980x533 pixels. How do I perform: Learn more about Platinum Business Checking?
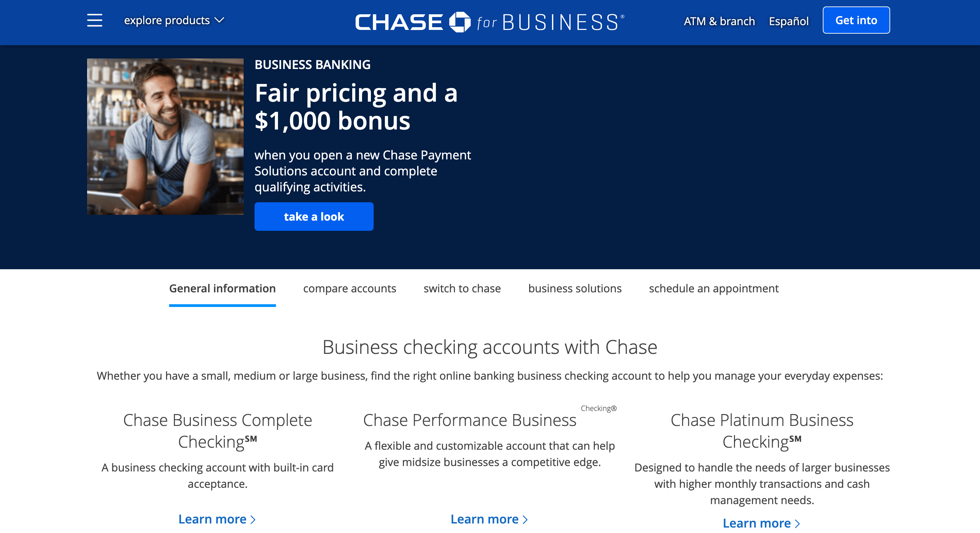click(761, 523)
